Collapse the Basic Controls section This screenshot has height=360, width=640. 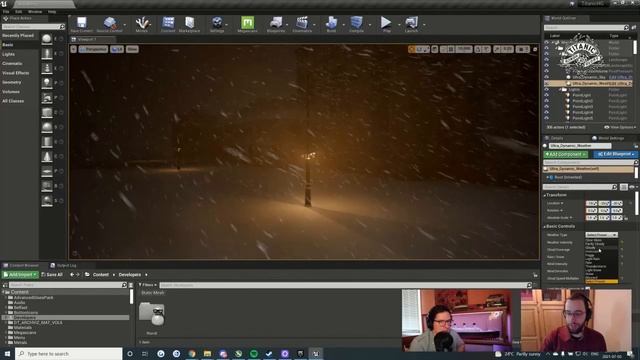545,227
